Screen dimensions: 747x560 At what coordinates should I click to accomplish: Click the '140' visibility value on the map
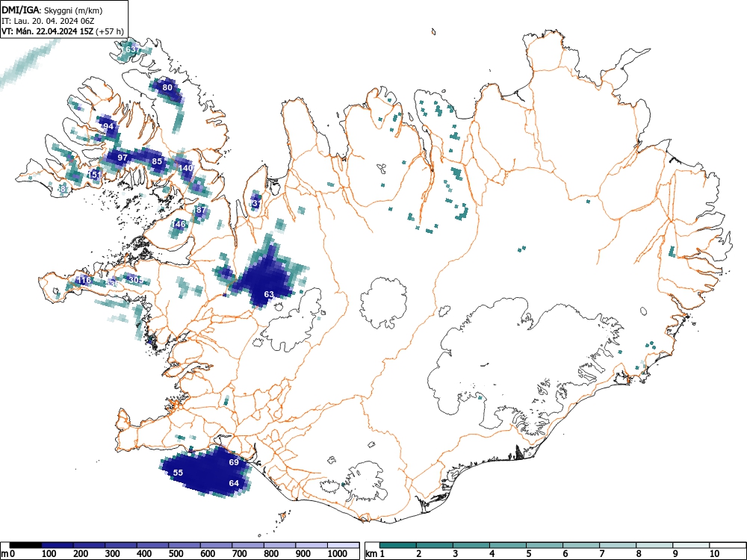click(186, 168)
